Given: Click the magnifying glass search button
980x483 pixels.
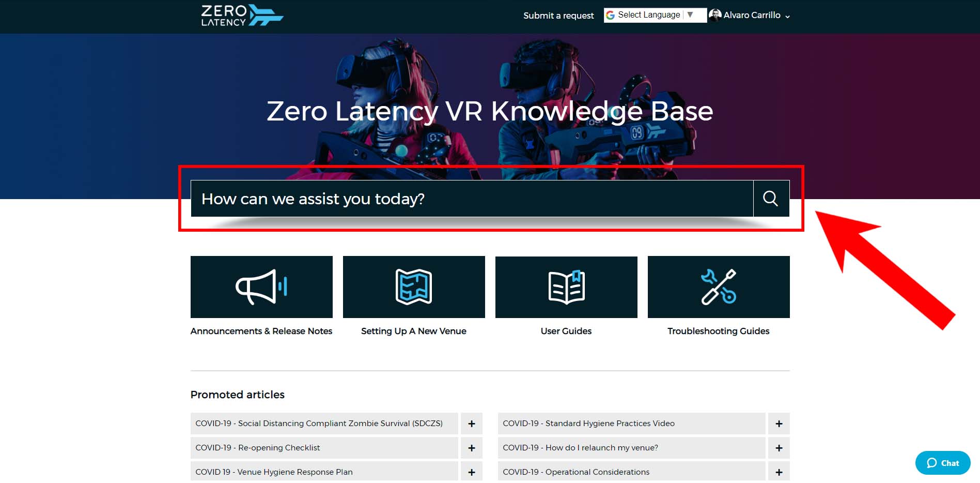Looking at the screenshot, I should click(x=771, y=199).
